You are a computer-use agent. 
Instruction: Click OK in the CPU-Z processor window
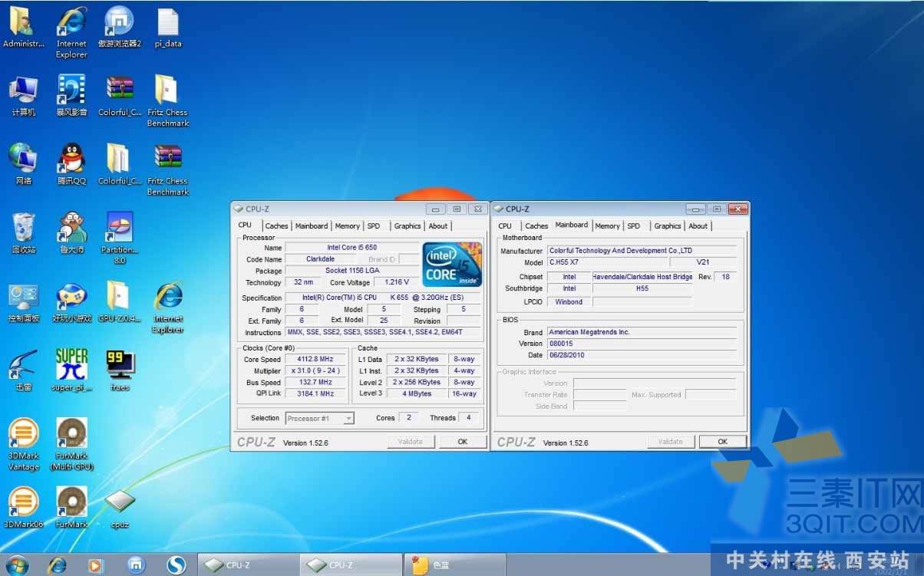[x=463, y=442]
